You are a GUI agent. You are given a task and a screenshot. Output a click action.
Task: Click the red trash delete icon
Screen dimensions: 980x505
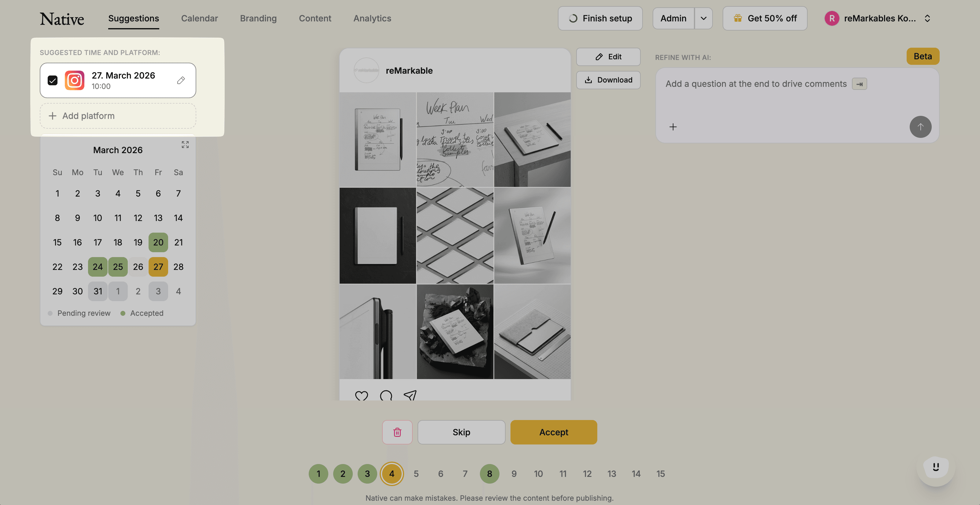click(397, 432)
